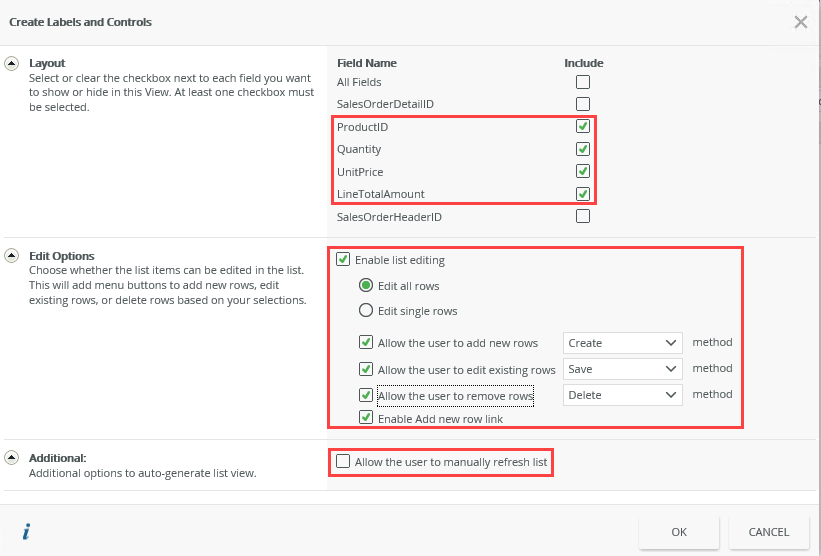Viewport: 821px width, 556px height.
Task: Select the Edit single rows option
Action: pyautogui.click(x=366, y=311)
